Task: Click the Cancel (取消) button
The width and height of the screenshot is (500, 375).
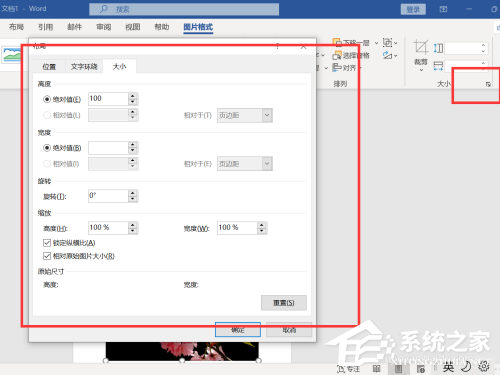Action: point(289,329)
